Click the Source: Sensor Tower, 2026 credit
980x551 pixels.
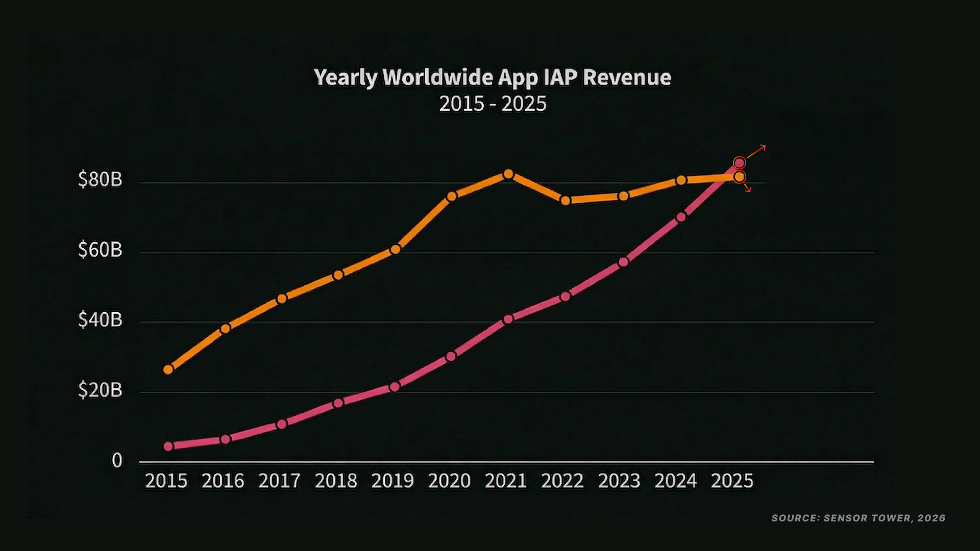(x=858, y=518)
